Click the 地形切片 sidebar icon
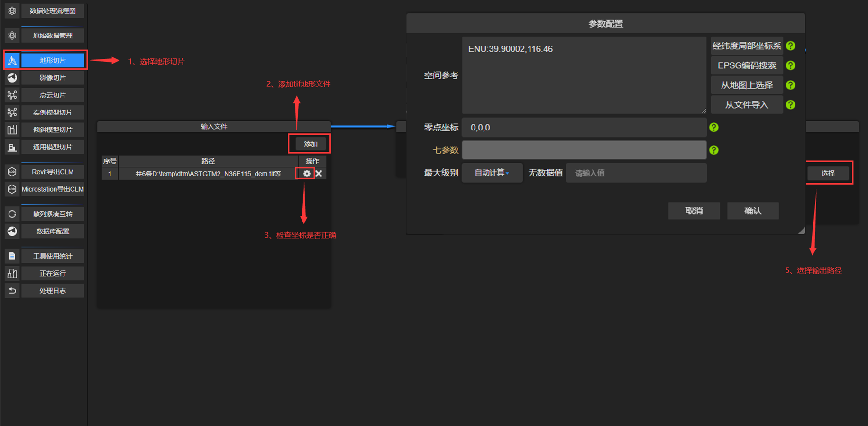 click(12, 61)
